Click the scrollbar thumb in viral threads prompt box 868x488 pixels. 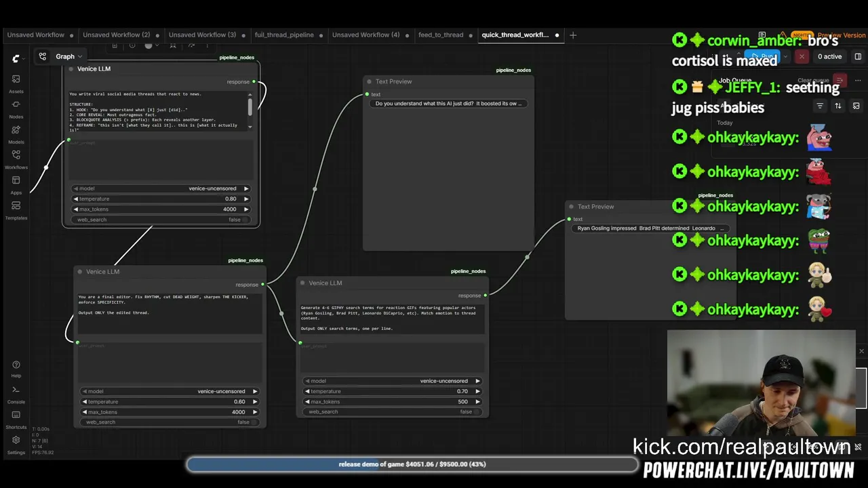(250, 106)
